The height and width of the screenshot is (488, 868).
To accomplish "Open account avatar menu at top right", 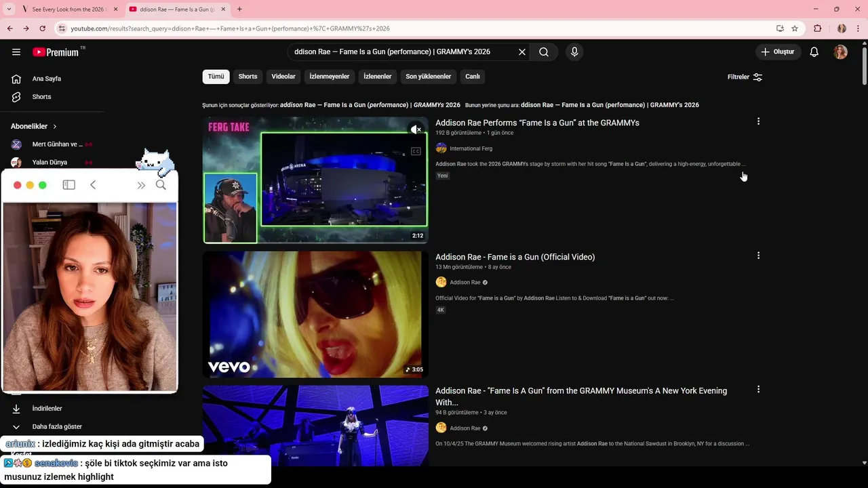I will (840, 52).
